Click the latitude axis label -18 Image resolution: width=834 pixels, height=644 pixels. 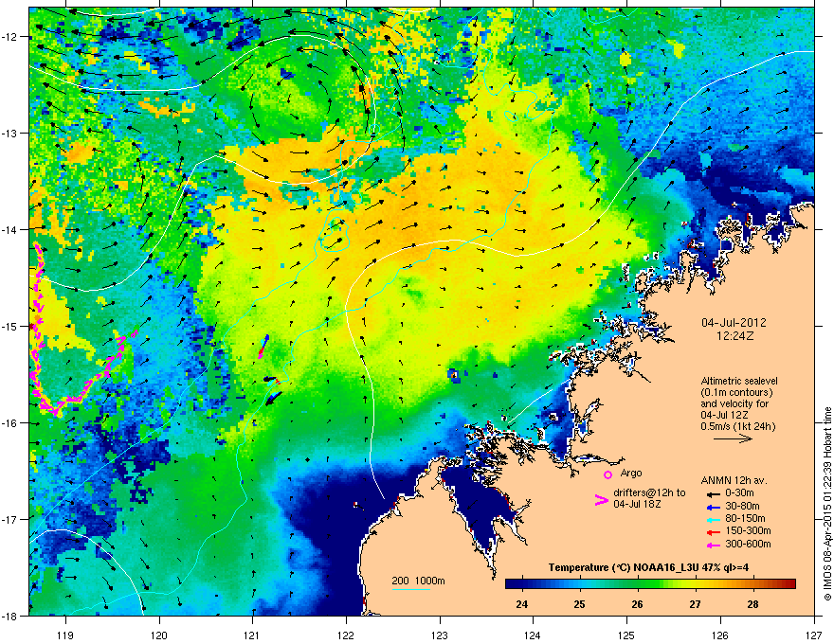click(9, 616)
